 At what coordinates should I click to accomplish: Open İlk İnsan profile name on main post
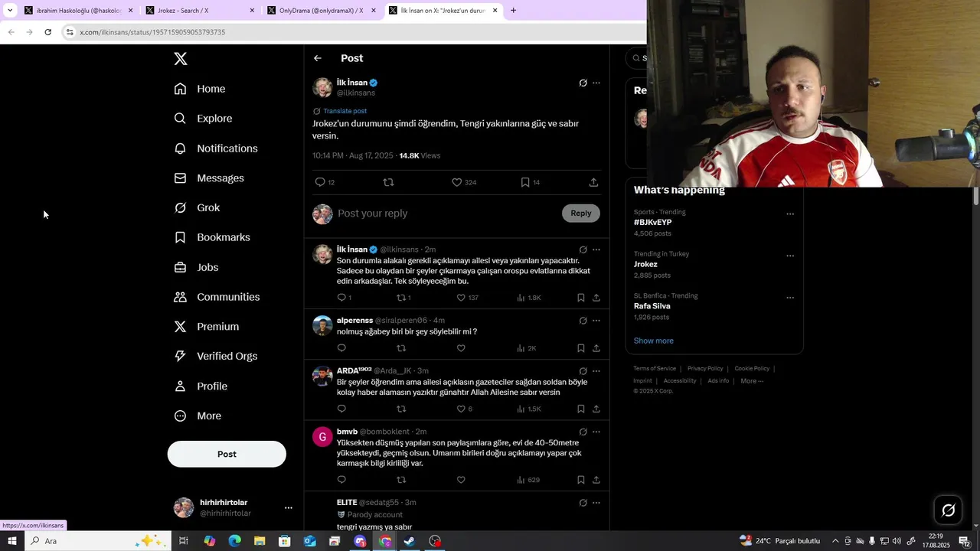(x=352, y=83)
